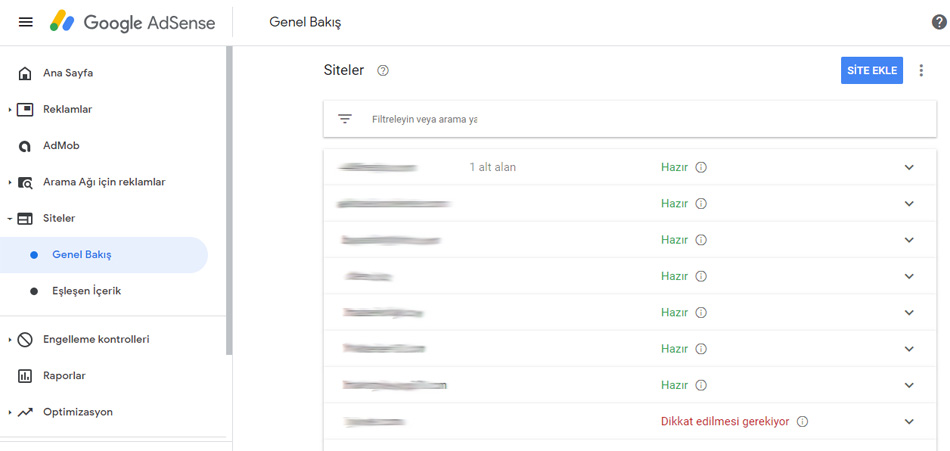Click the filter icon in the search bar
The width and height of the screenshot is (950, 451).
[x=345, y=119]
